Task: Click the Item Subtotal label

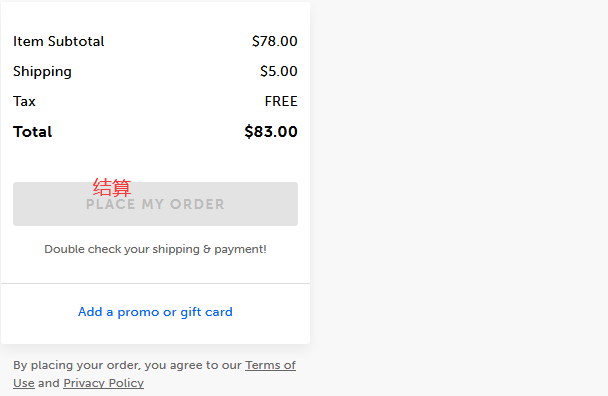Action: [59, 41]
